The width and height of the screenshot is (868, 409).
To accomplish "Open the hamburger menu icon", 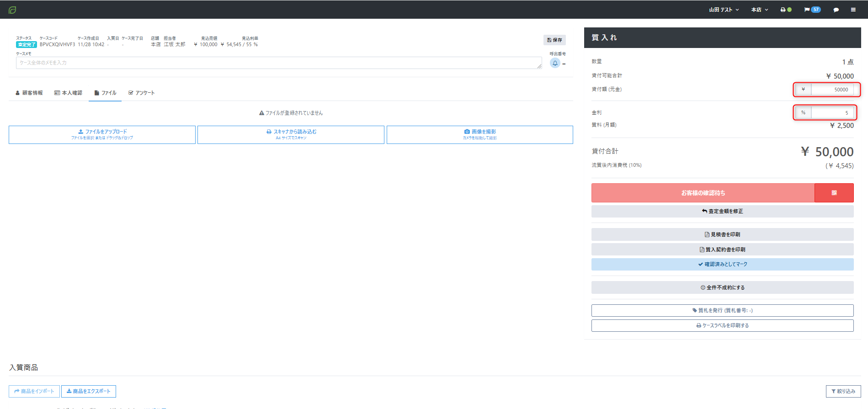I will [x=853, y=10].
